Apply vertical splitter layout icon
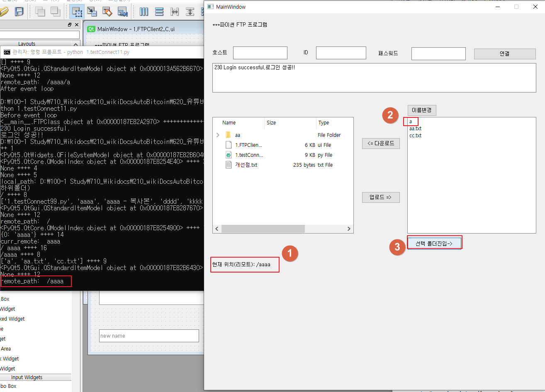This screenshot has width=545, height=392. click(x=190, y=11)
